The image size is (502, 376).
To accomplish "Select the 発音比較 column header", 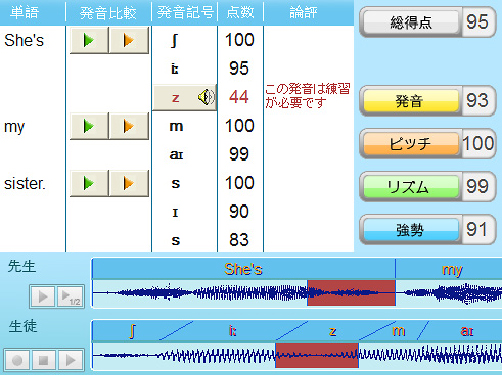I will pyautogui.click(x=108, y=13).
